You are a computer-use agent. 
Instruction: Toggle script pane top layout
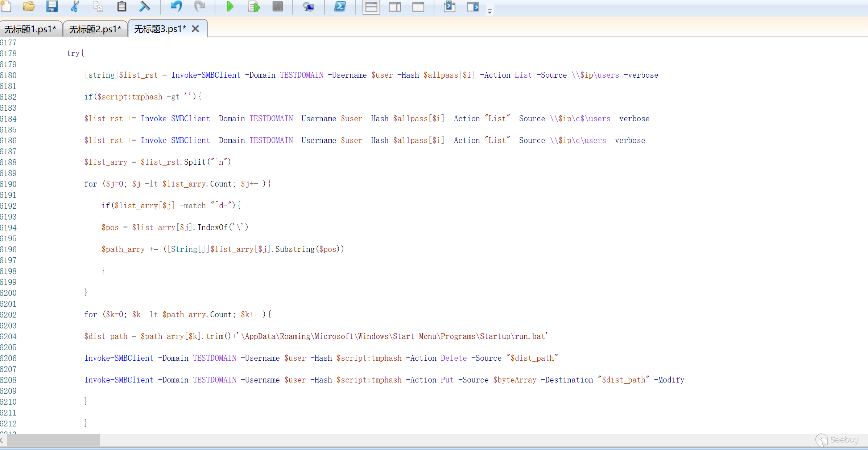click(371, 7)
